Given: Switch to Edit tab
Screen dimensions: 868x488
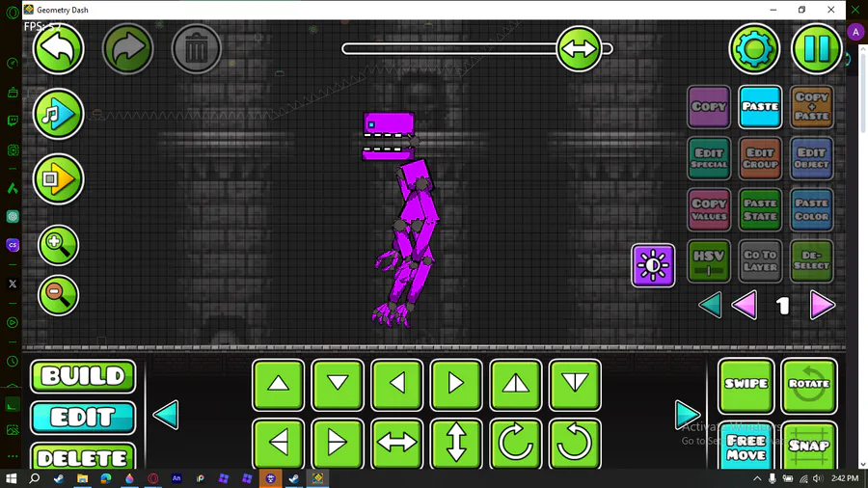Looking at the screenshot, I should coord(83,418).
